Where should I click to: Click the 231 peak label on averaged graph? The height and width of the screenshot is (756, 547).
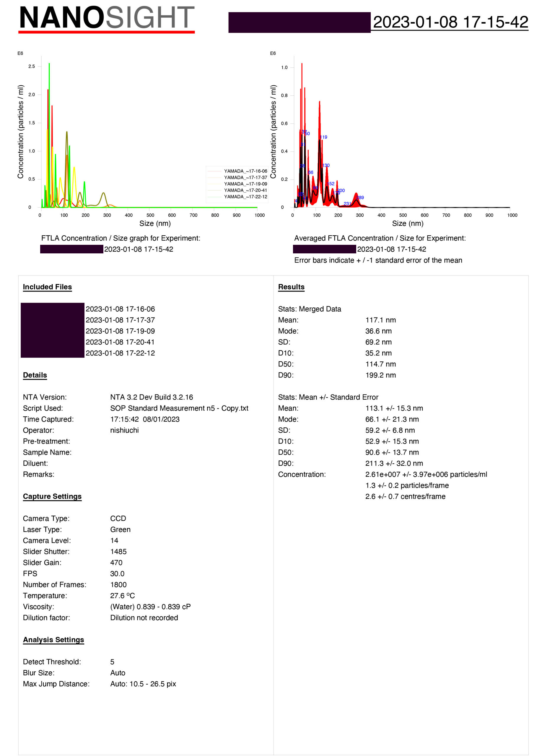point(347,203)
